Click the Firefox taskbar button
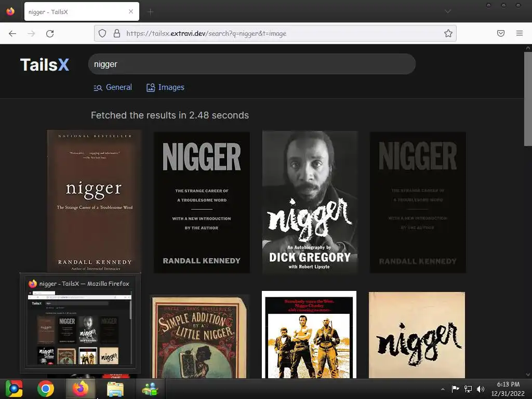 (x=81, y=389)
